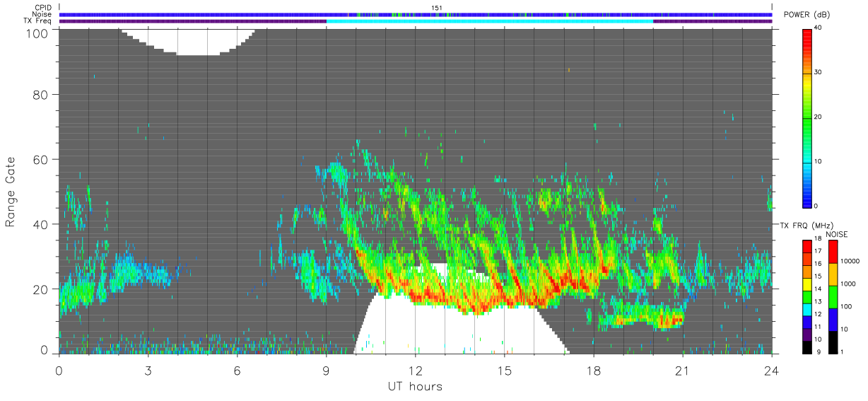Click the 18 tick label on UT hours axis
868x401 pixels.
point(593,371)
